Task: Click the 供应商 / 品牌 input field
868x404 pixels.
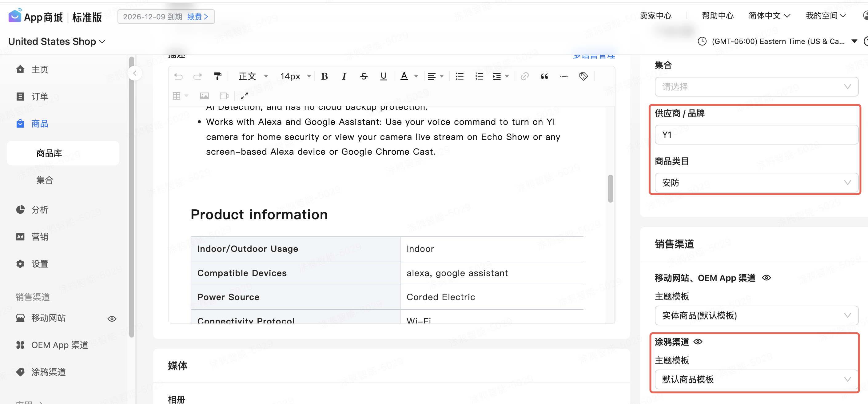Action: click(x=756, y=135)
